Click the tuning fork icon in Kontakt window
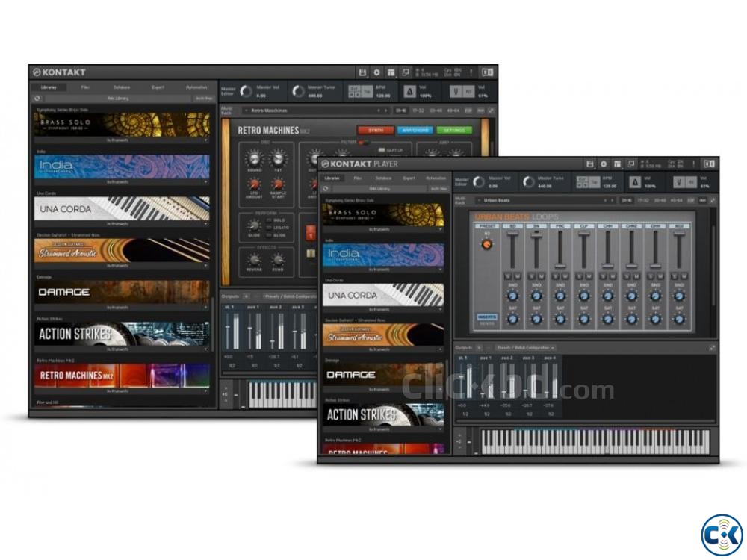 coord(456,91)
